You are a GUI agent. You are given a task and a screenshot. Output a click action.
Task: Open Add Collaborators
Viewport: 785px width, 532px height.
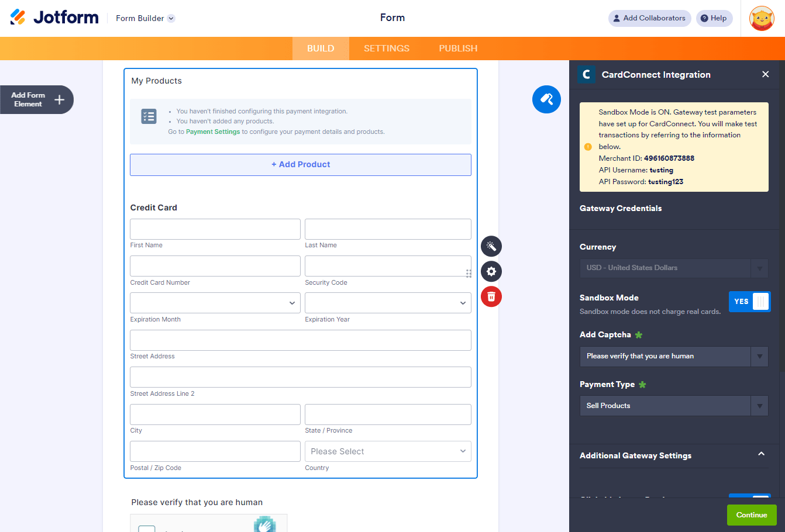click(649, 18)
